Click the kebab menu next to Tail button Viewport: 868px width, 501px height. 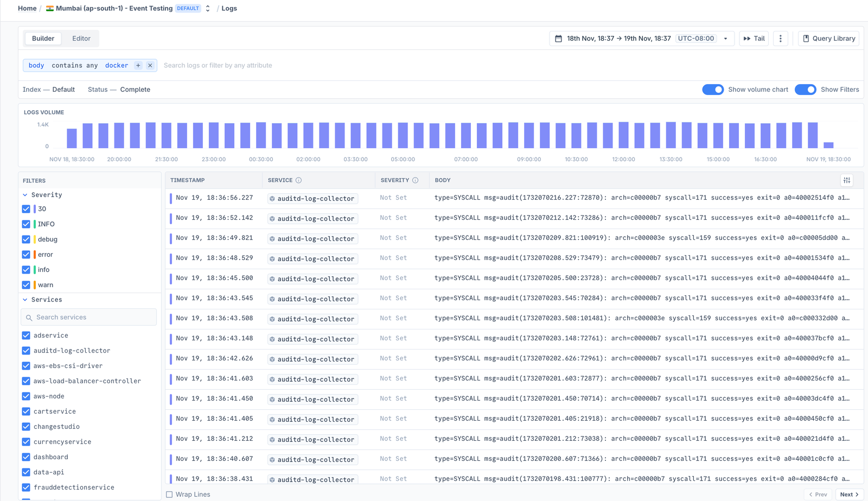coord(780,38)
